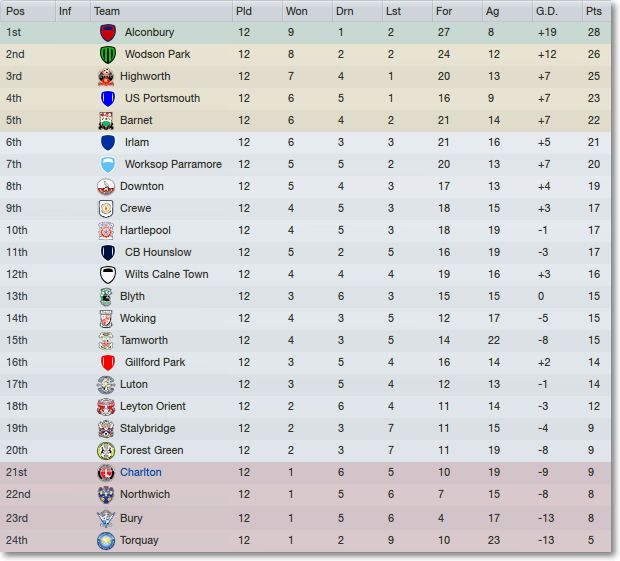This screenshot has height=561, width=620.
Task: Select the Highworth club crest
Action: (x=106, y=77)
